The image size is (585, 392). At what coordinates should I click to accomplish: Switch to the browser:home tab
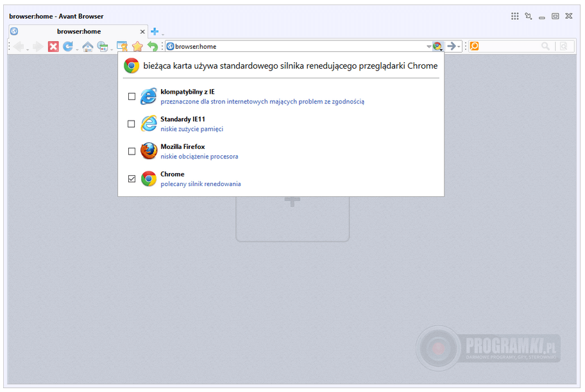[x=79, y=31]
